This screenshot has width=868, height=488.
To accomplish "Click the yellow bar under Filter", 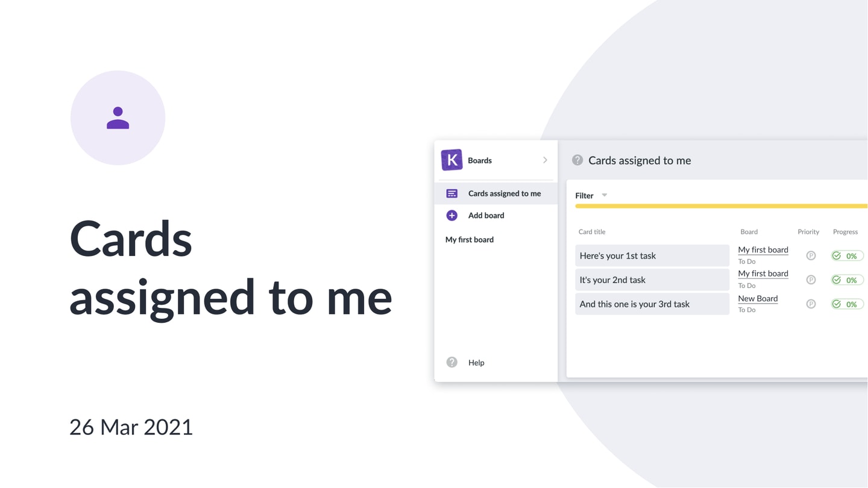I will click(x=722, y=206).
